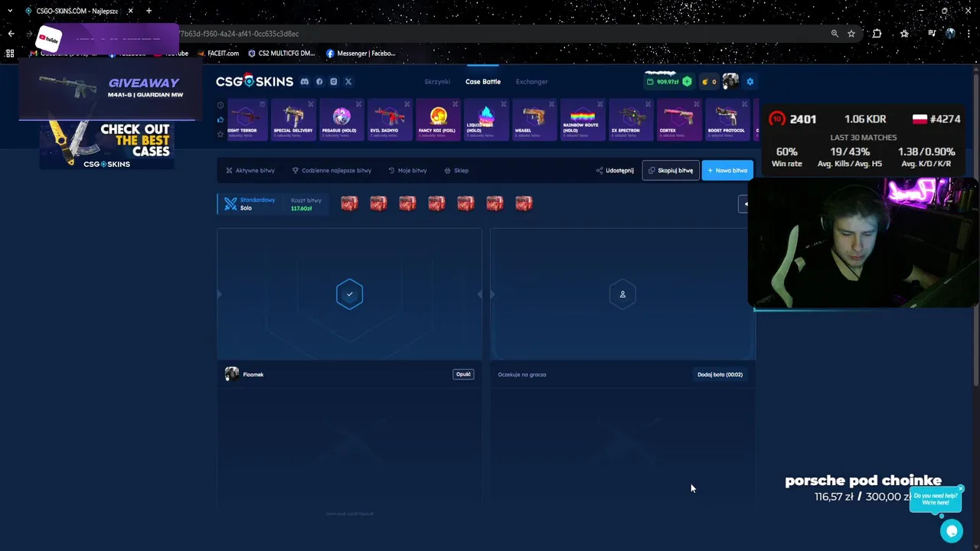Click the Opuść button next to Floomek

tap(463, 374)
